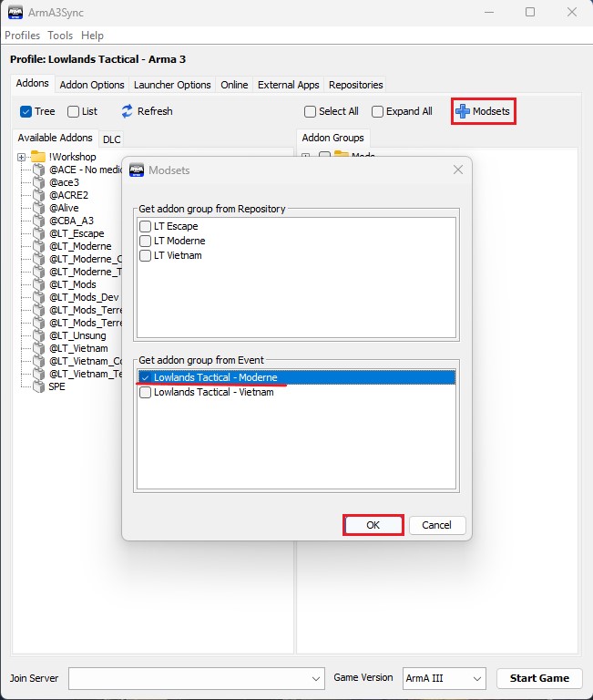
Task: Open the DLC tab in addons panel
Action: [111, 139]
